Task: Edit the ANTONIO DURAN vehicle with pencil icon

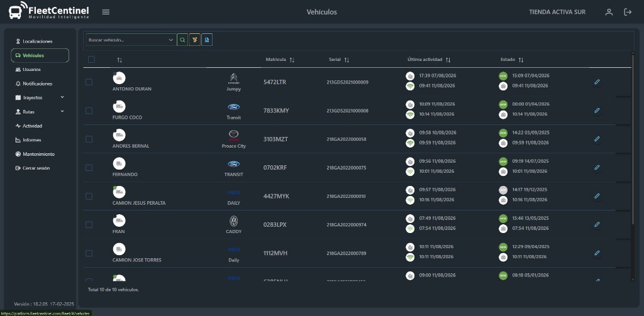Action: 597,82
